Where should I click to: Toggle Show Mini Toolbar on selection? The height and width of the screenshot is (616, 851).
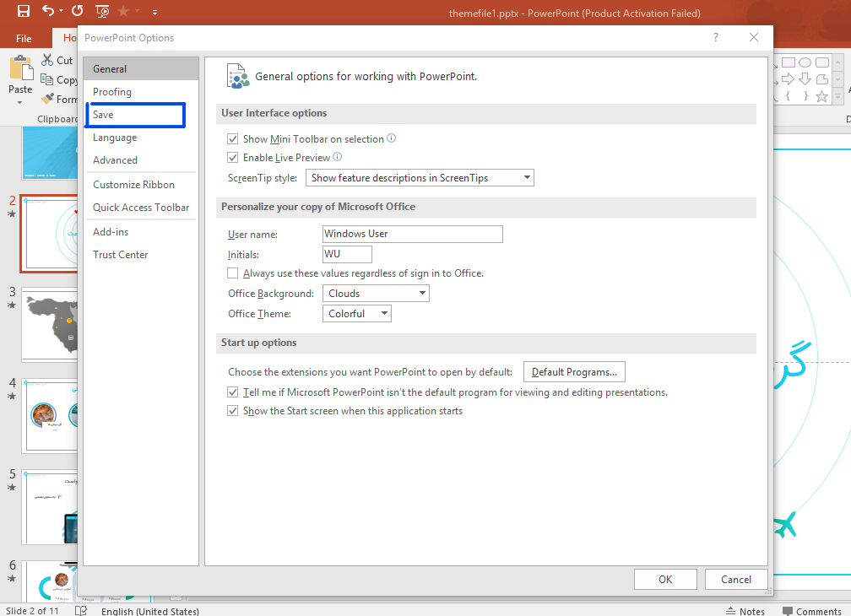pyautogui.click(x=233, y=139)
